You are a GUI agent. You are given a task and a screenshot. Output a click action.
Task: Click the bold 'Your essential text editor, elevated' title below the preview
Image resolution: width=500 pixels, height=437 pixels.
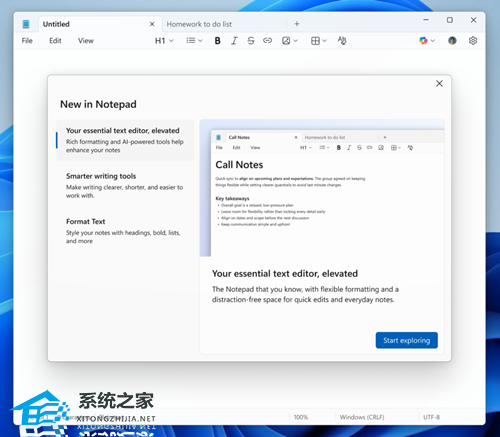tap(285, 274)
